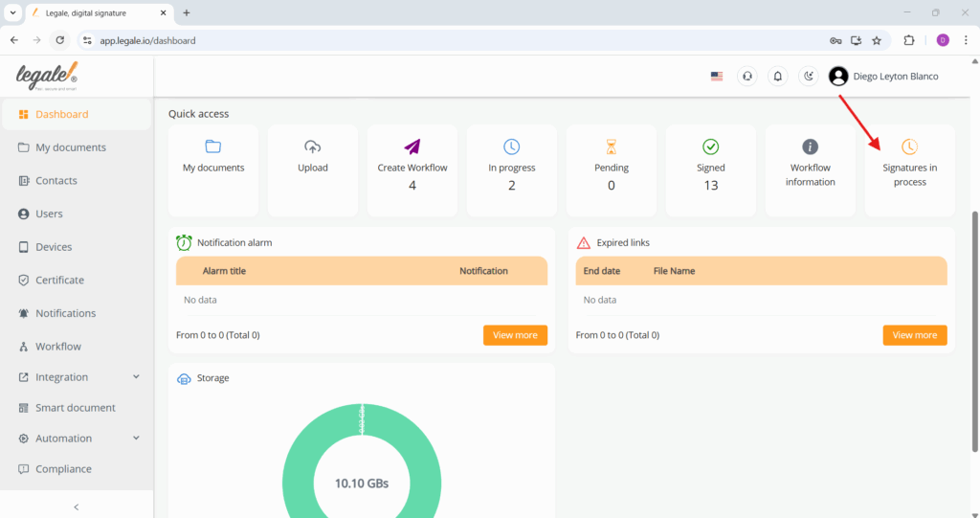Screen dimensions: 980x518
Task: Open the notifications bell icon in header
Action: (777, 77)
